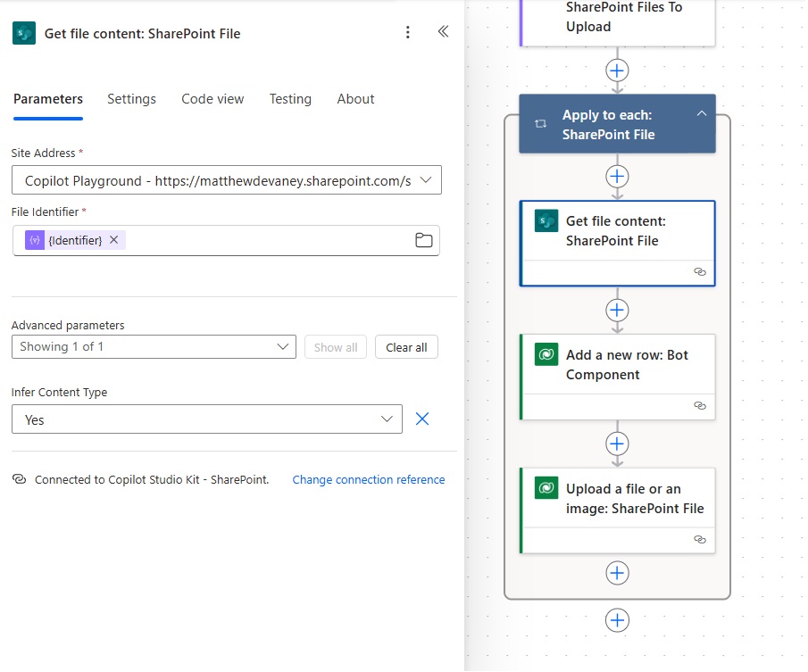Click the Clear all button

406,347
